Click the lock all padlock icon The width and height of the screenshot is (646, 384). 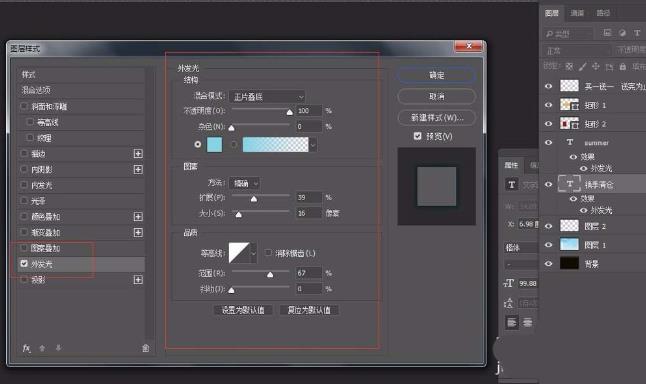pyautogui.click(x=623, y=66)
